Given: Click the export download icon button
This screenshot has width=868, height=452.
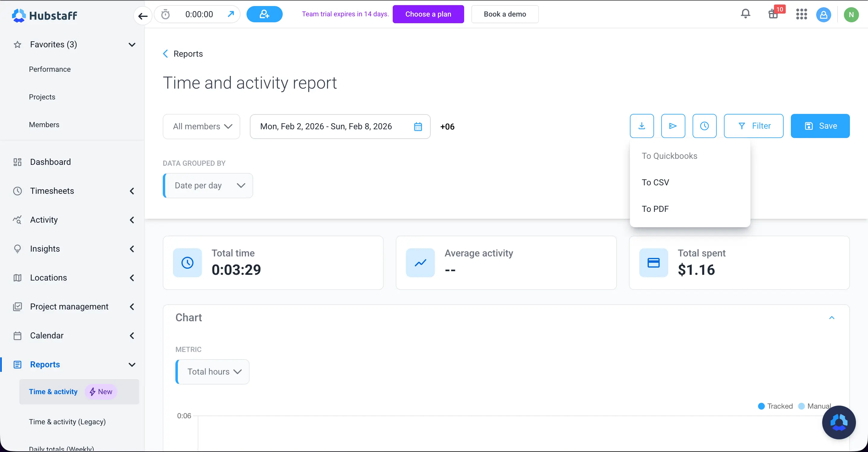Looking at the screenshot, I should click(642, 126).
